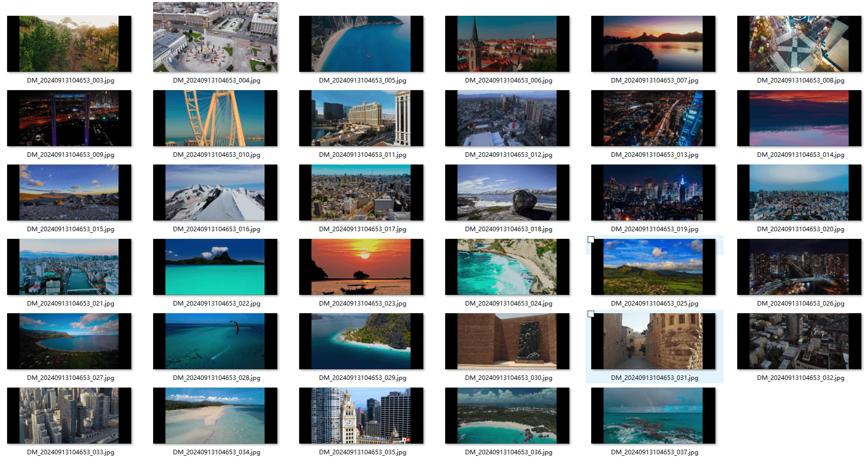The height and width of the screenshot is (465, 868).
Task: Select sunset lake thumbnail DM_20240913104653_007.jpg
Action: [x=653, y=43]
